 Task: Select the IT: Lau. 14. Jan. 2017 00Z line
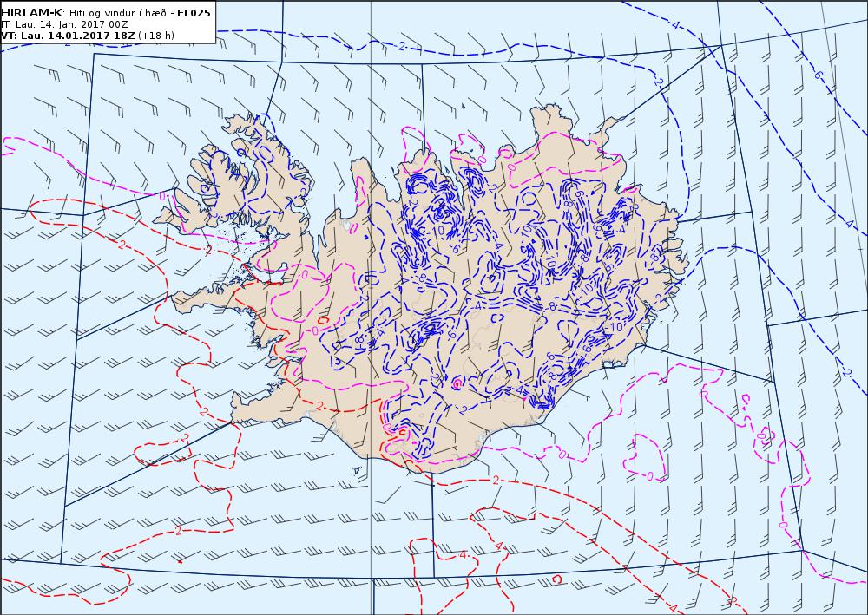[65, 24]
